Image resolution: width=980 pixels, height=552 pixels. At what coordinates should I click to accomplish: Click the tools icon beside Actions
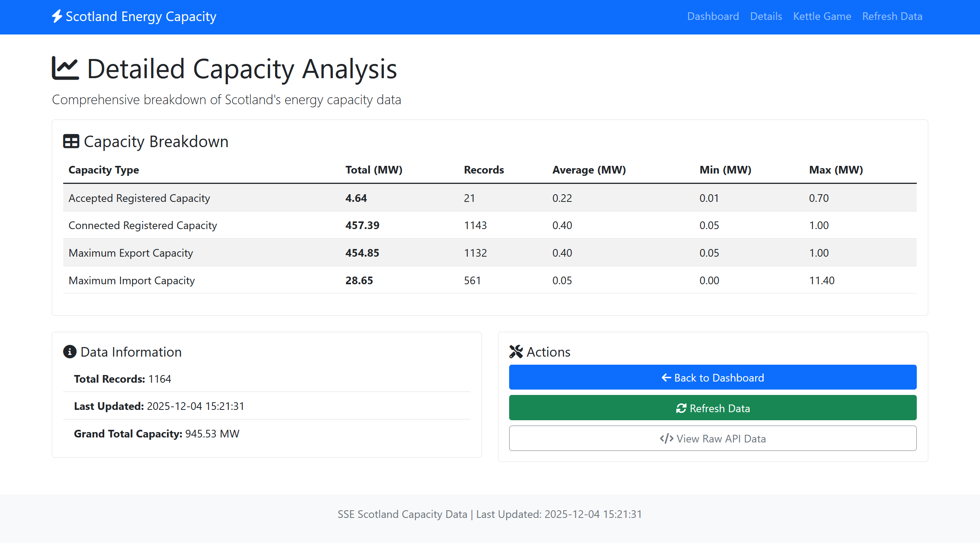pyautogui.click(x=516, y=352)
